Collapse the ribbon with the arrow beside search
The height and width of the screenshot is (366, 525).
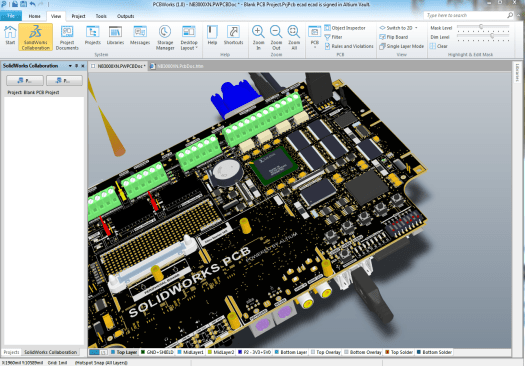click(518, 15)
